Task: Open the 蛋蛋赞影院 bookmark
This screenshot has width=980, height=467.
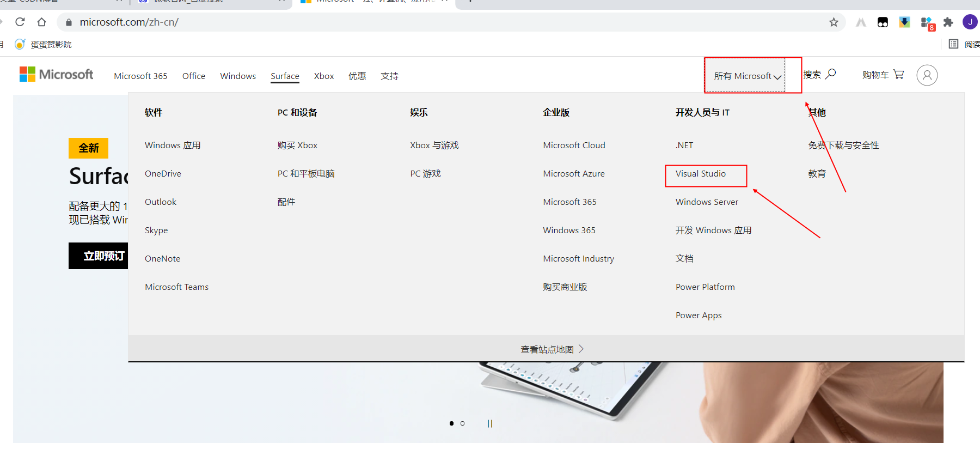Action: point(43,44)
